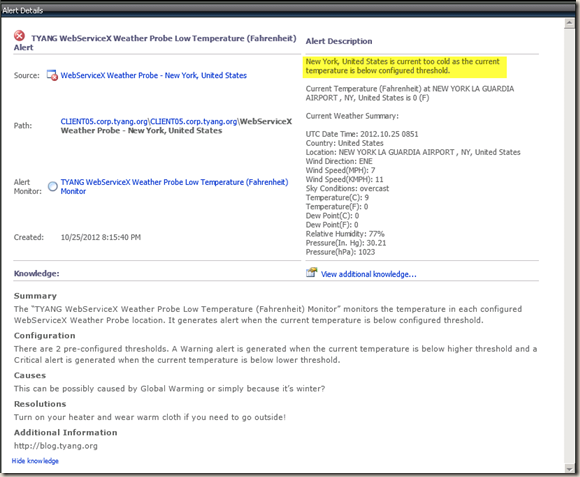
Task: Click the alert monitor circle icon
Action: 53,186
